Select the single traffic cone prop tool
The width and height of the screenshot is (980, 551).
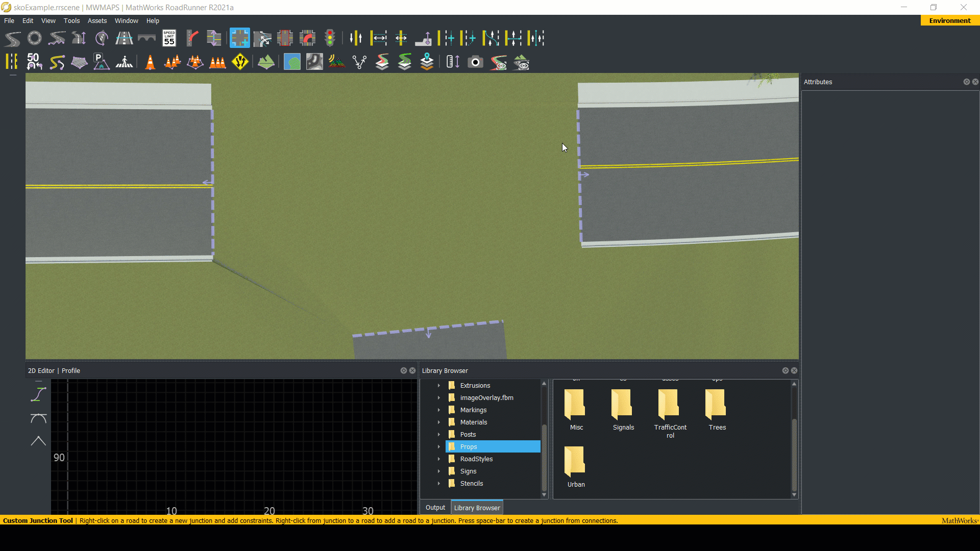pos(150,62)
